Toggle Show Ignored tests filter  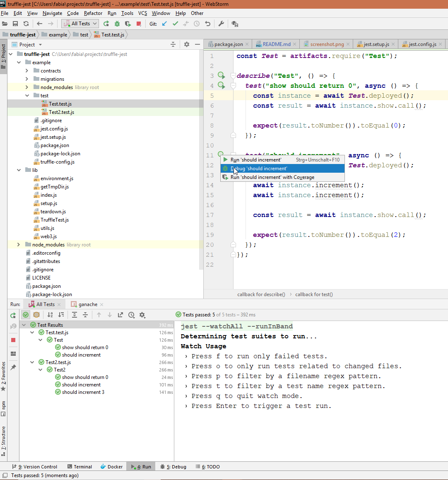36,315
